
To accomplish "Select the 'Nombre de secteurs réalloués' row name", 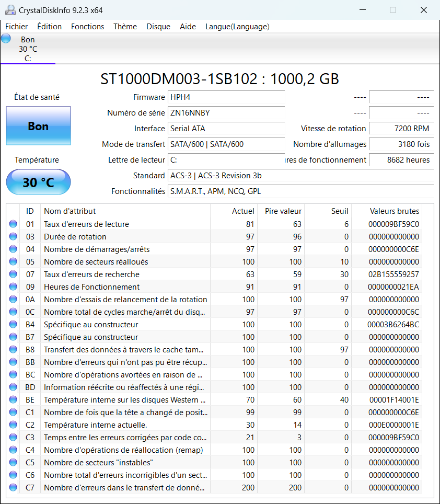I will [x=96, y=261].
